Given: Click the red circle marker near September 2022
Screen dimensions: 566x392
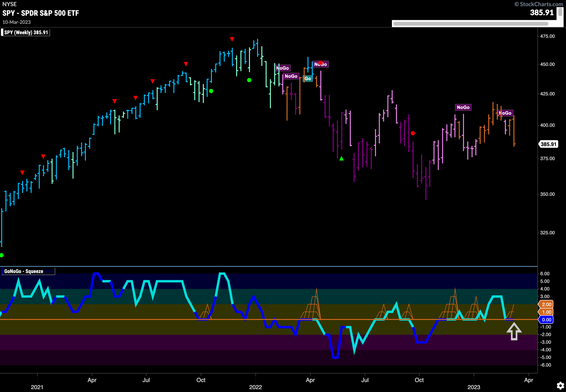Looking at the screenshot, I should [413, 133].
